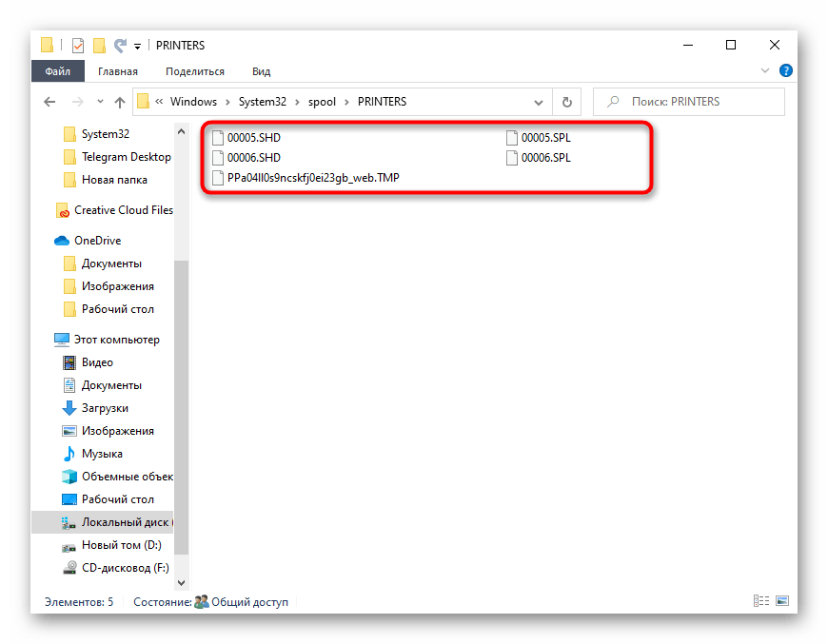This screenshot has width=828, height=644.
Task: Click the Back navigation arrow
Action: click(x=50, y=102)
